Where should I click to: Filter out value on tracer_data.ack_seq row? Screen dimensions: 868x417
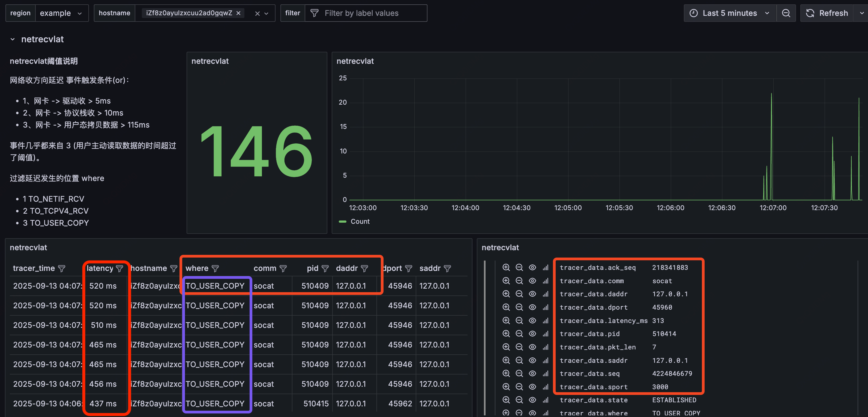point(519,267)
